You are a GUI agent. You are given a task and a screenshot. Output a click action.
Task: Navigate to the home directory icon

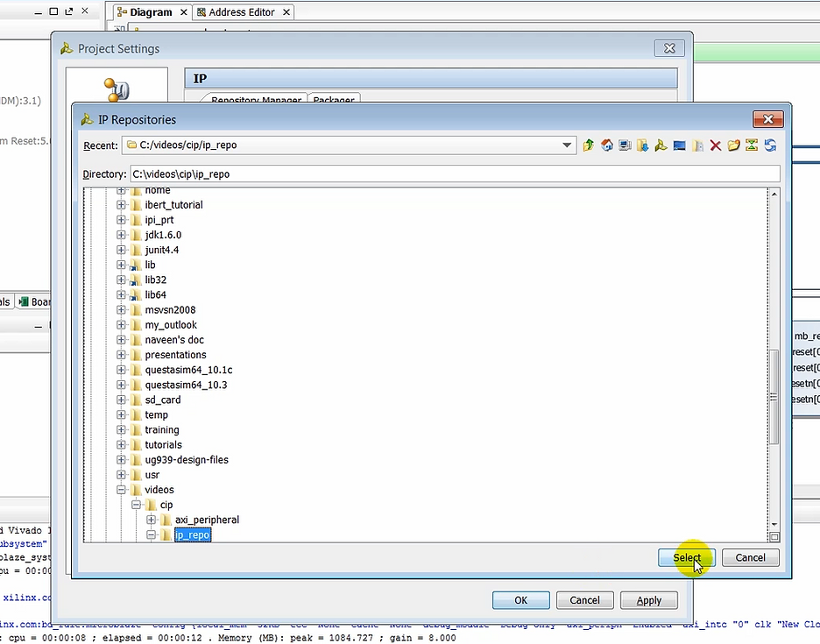(606, 145)
